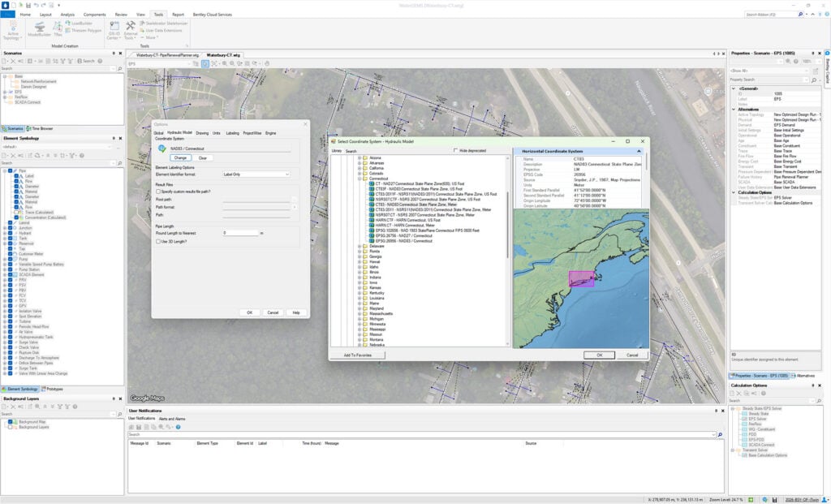This screenshot has width=831, height=504.
Task: Uncheck the Concentration (Calculated) checkbox
Action: click(16, 218)
